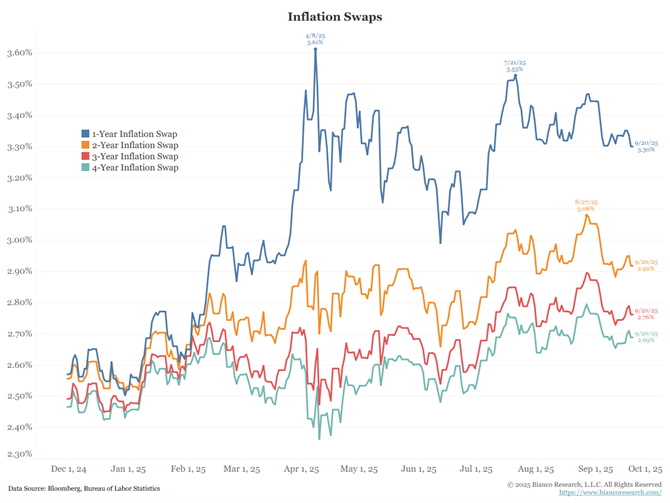This screenshot has height=503, width=670.
Task: Click the 8/27/25 annotation on the orange line
Action: tap(586, 206)
